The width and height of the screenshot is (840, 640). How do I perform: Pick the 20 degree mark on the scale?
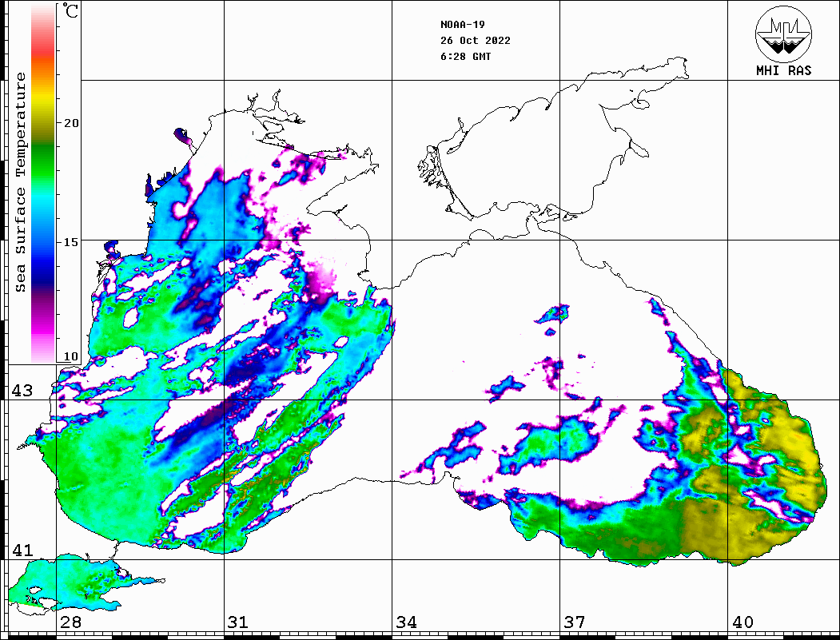72,123
